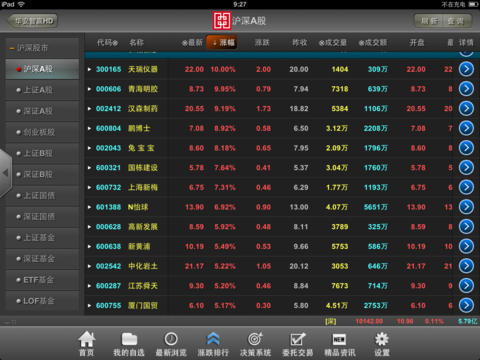Select 深证基金 in sidebar
Image resolution: width=480 pixels, height=360 pixels.
pos(42,259)
